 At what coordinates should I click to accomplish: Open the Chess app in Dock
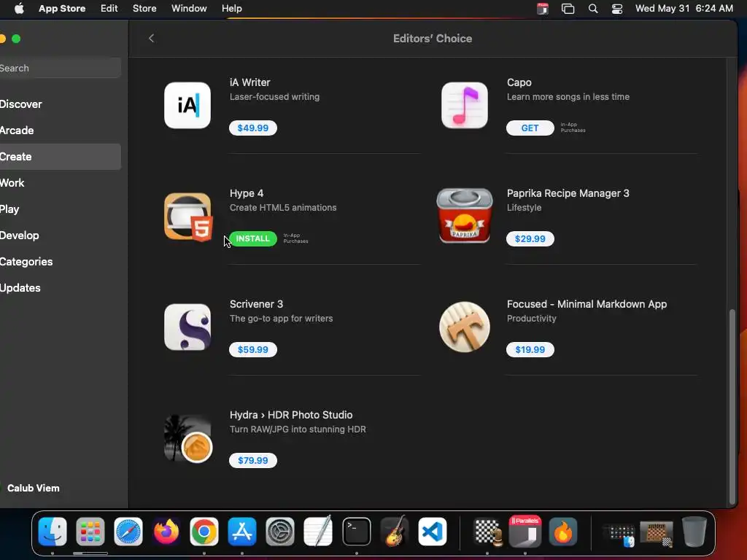click(x=487, y=532)
